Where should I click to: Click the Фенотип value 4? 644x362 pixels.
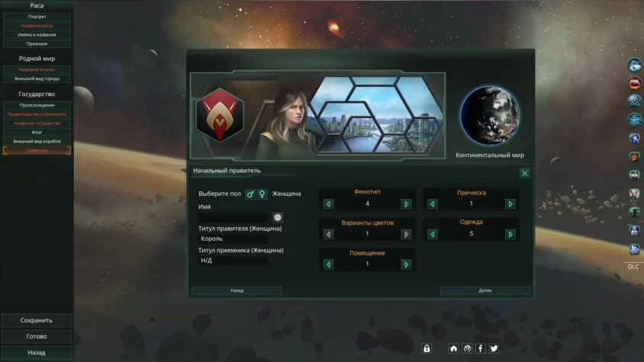(367, 203)
